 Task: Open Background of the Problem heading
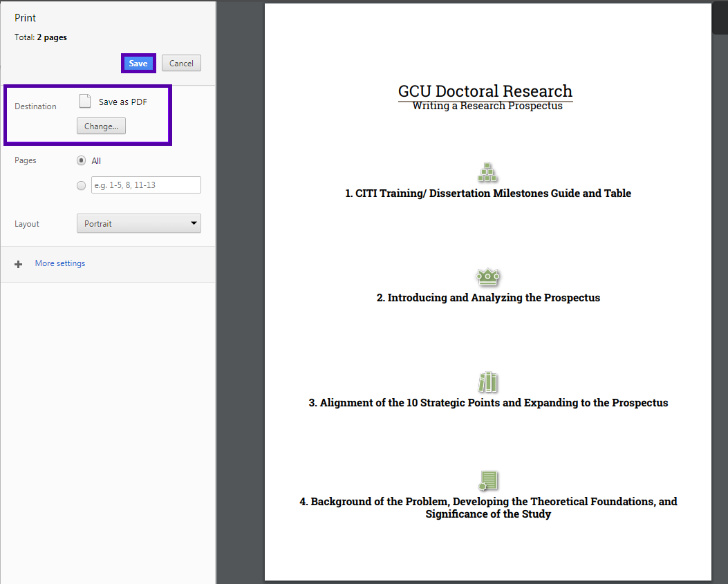point(488,507)
